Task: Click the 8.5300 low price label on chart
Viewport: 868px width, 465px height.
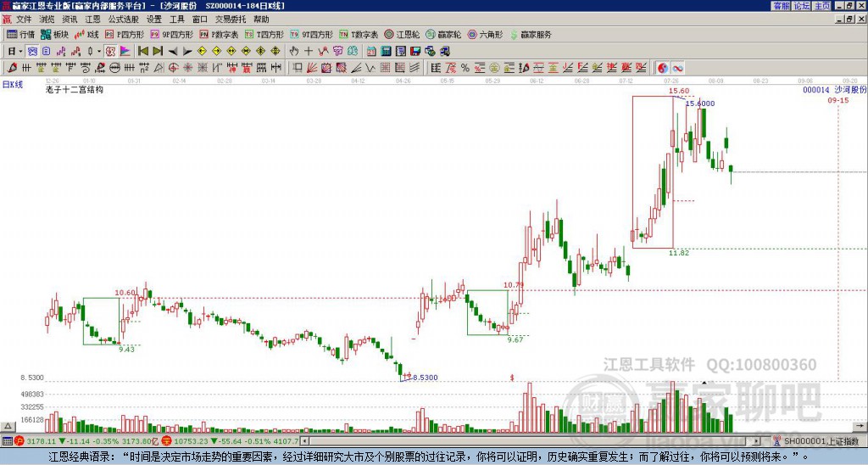Action: (x=426, y=378)
